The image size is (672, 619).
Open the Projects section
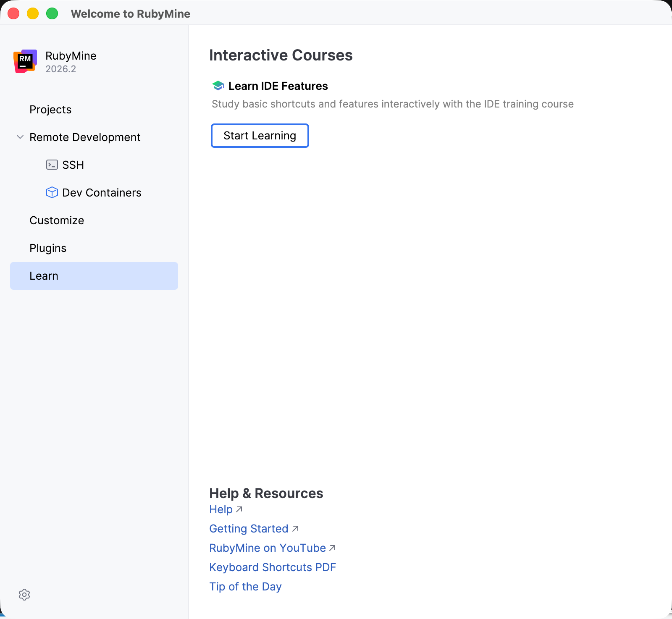tap(94, 110)
